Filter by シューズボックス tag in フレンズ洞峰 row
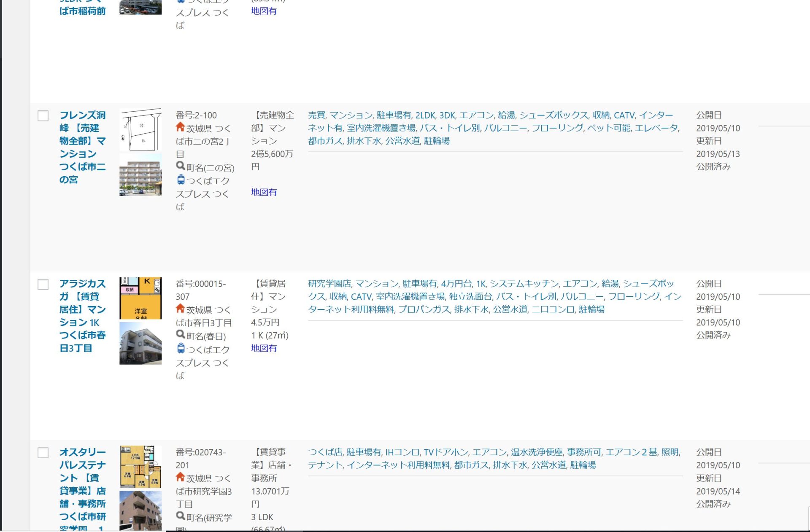The image size is (810, 532). coord(553,115)
